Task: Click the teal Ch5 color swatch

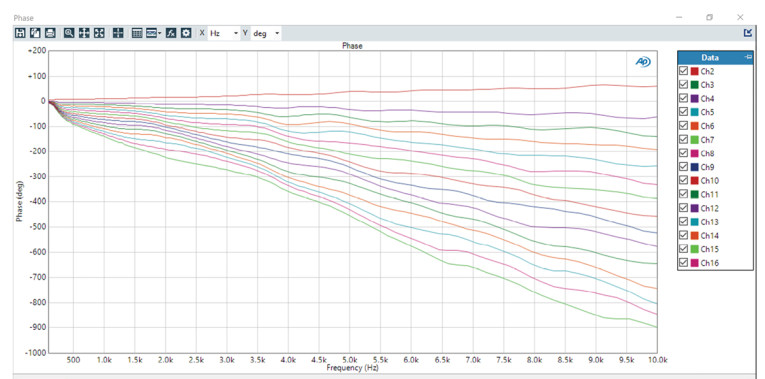Action: click(x=695, y=112)
